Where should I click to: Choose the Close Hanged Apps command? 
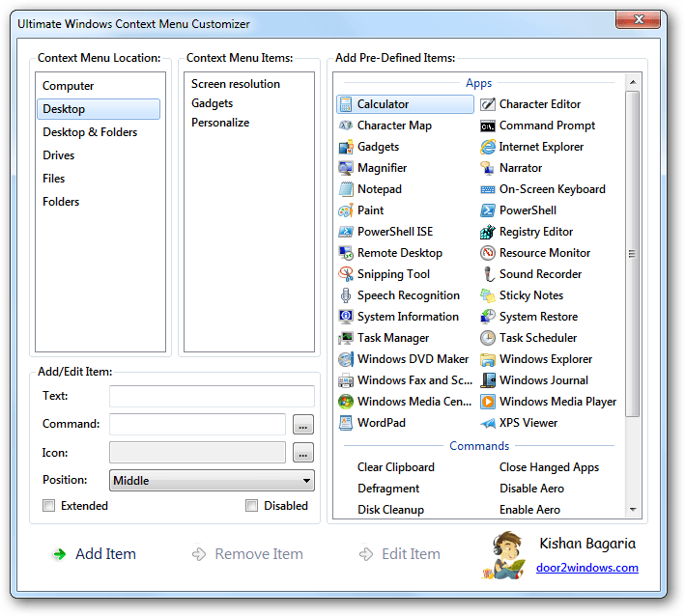click(x=549, y=467)
